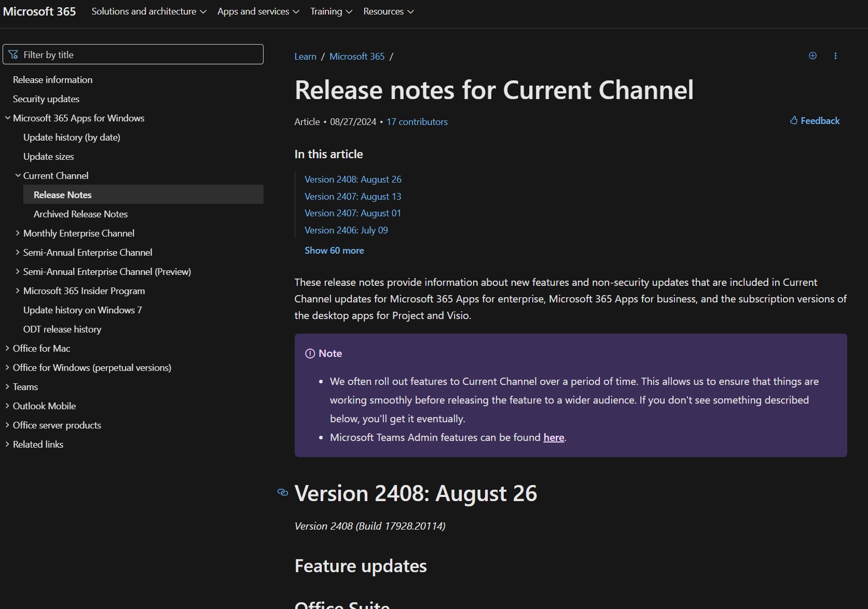This screenshot has width=868, height=609.
Task: Open Update history (by date) page
Action: pos(72,137)
